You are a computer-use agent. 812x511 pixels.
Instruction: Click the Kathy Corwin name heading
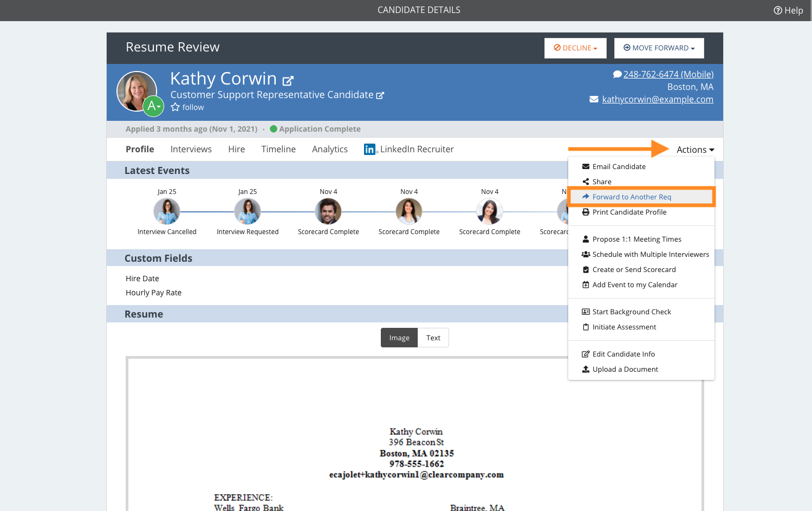click(223, 79)
